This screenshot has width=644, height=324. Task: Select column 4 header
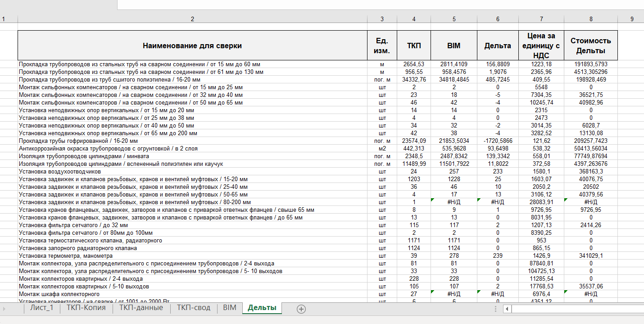(x=414, y=19)
